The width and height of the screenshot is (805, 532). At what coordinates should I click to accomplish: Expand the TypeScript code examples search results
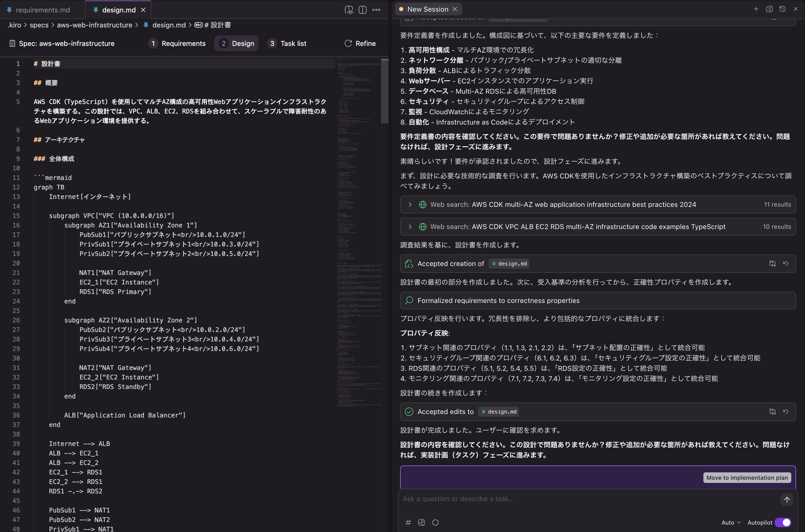click(x=410, y=227)
